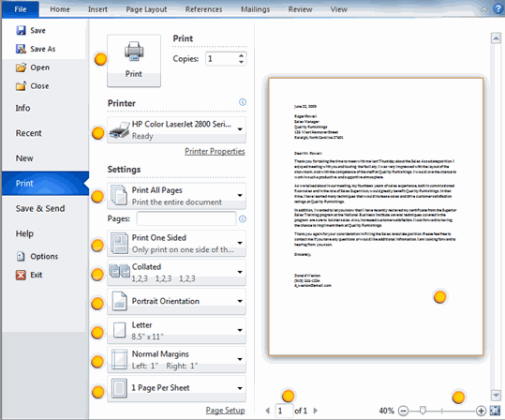Increase the Copies count with up arrow
The height and width of the screenshot is (420, 505).
click(x=241, y=55)
